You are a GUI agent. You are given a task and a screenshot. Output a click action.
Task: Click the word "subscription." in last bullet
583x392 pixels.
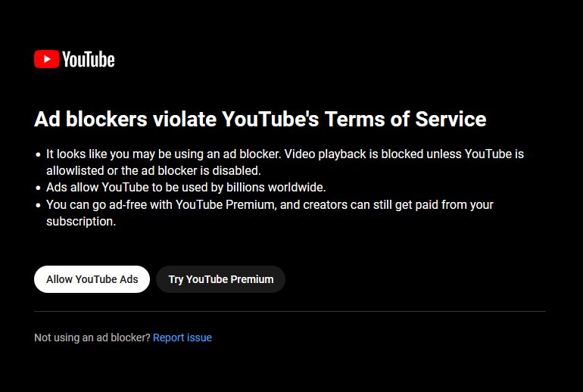(x=81, y=222)
